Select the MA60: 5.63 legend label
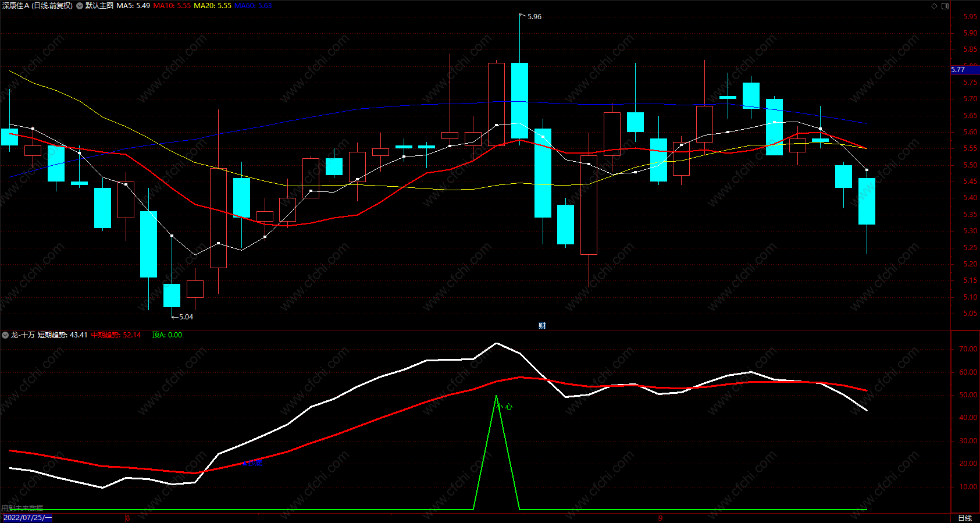The width and height of the screenshot is (980, 523). pos(253,6)
